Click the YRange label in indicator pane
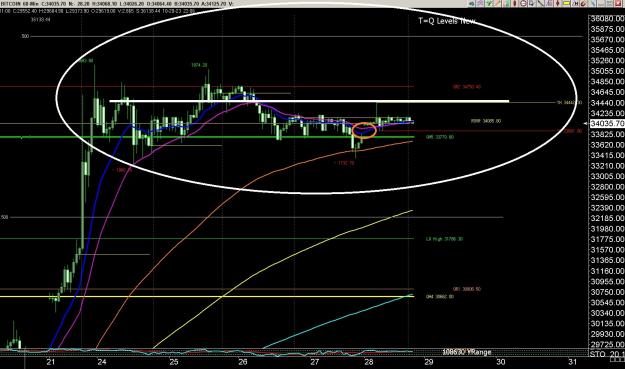 (479, 352)
